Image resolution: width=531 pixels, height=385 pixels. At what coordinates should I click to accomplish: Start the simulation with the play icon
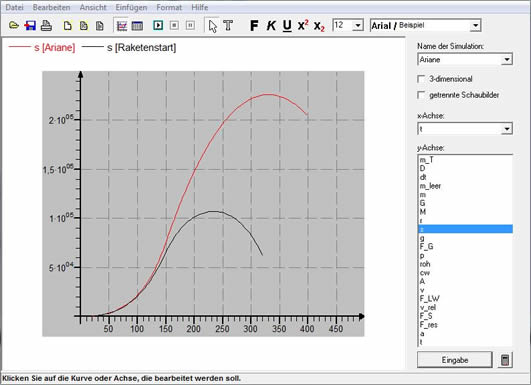click(x=158, y=25)
